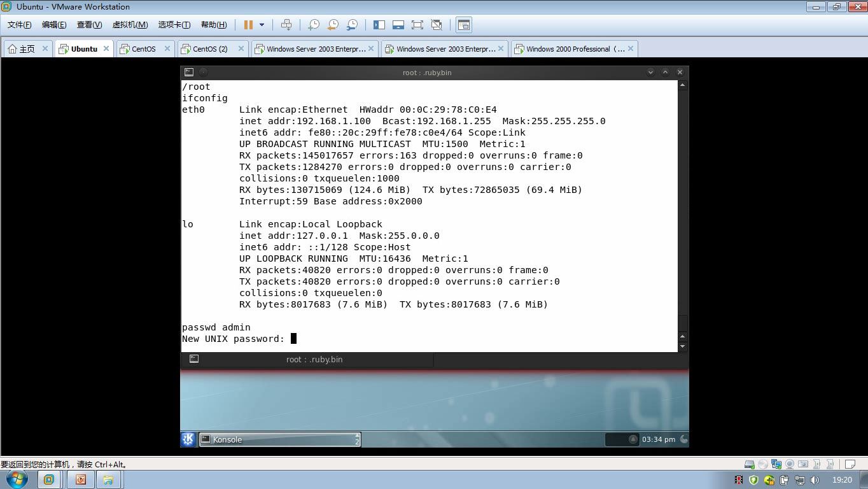Show hidden KDE system tray icons arrow
This screenshot has height=489, width=868.
point(633,439)
